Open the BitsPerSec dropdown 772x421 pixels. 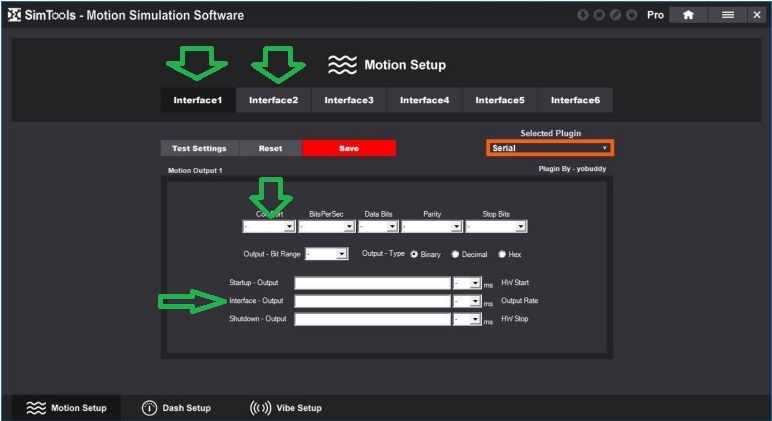(x=326, y=226)
